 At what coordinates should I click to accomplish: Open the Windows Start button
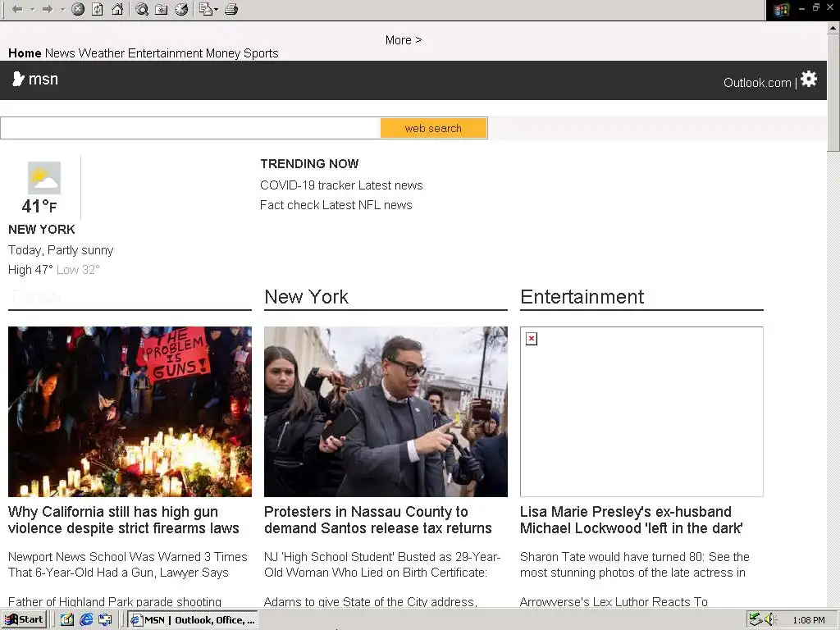pos(24,620)
